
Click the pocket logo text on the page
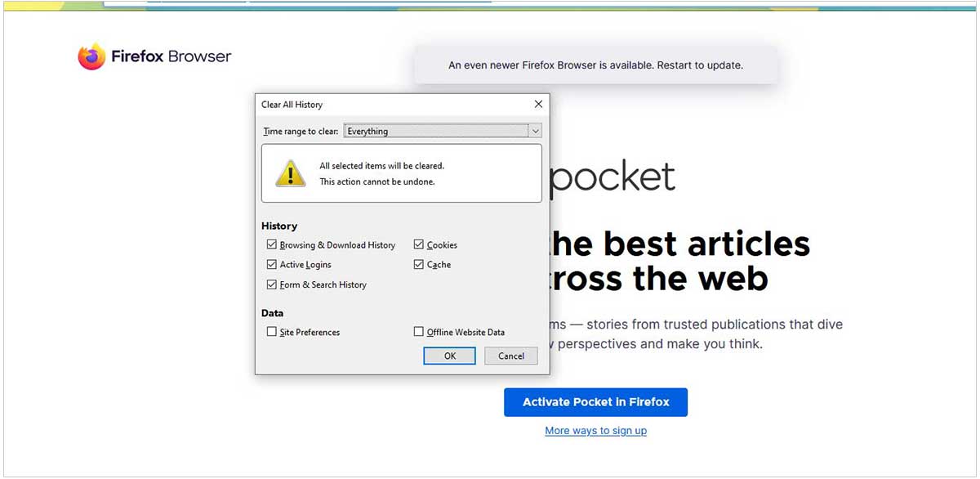point(612,177)
